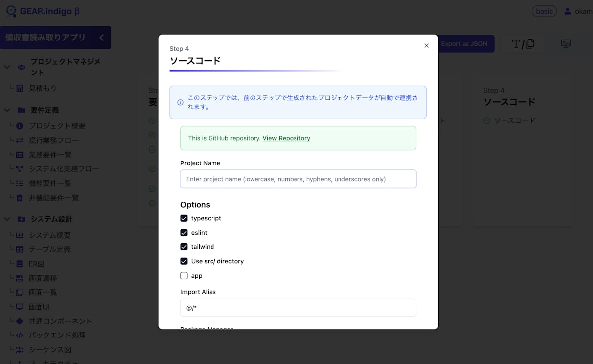Click the システム化業務フロー diagram icon
The height and width of the screenshot is (364, 593).
tap(20, 169)
